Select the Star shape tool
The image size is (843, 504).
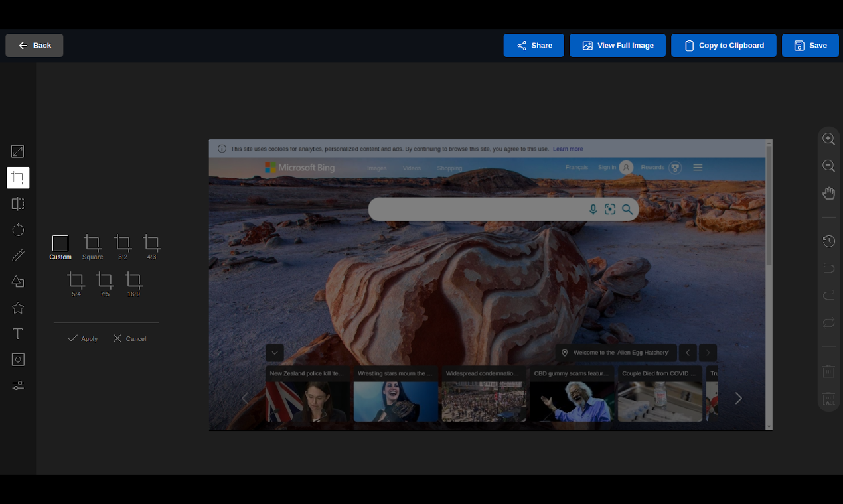coord(18,308)
